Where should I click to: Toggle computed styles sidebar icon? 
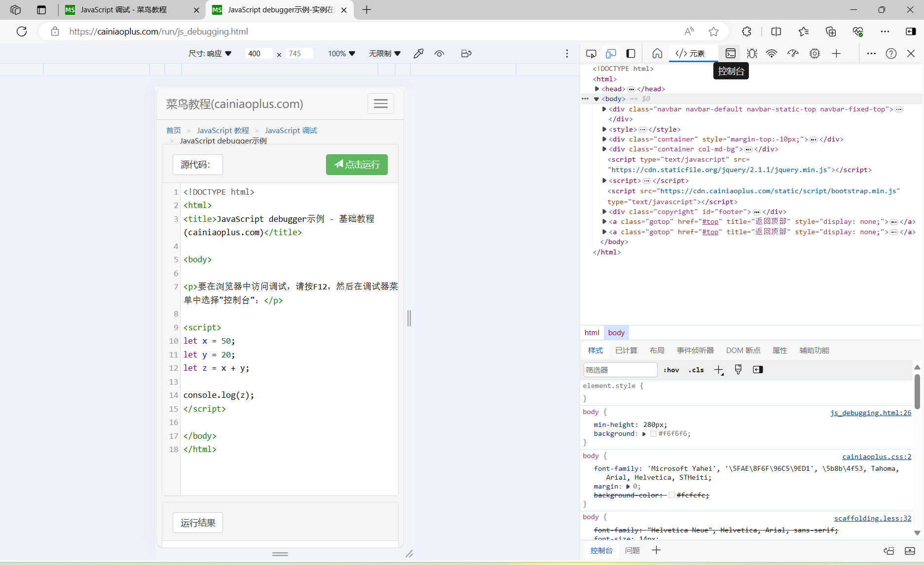[x=758, y=370]
